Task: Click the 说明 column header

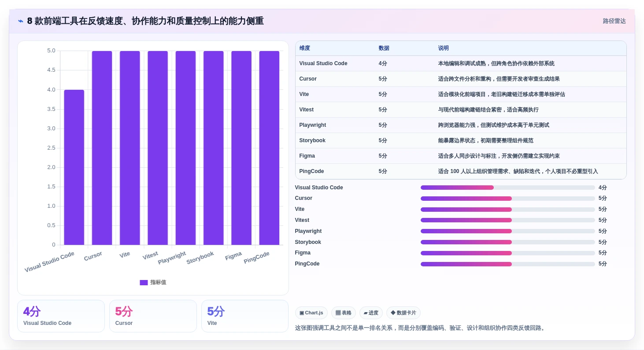Action: pyautogui.click(x=443, y=48)
